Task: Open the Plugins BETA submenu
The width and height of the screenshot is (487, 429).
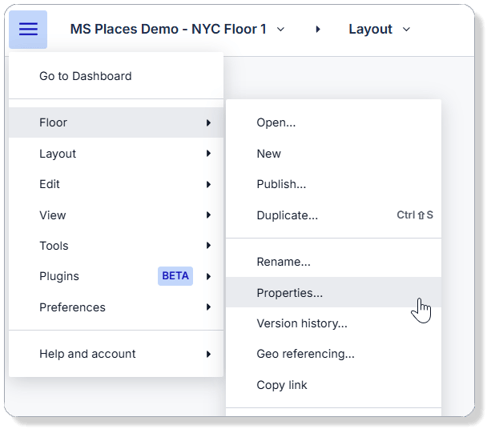Action: click(x=116, y=276)
